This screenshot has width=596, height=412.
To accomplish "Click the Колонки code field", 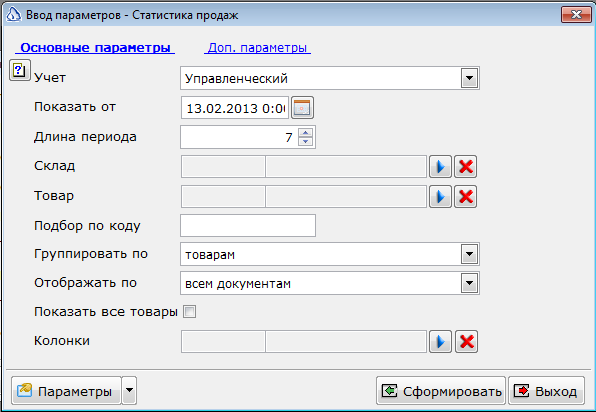I will click(x=223, y=342).
